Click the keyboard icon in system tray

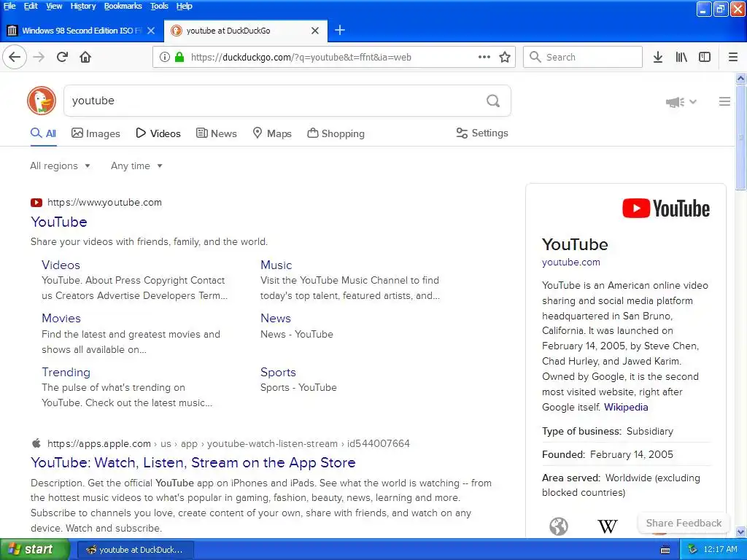click(665, 550)
